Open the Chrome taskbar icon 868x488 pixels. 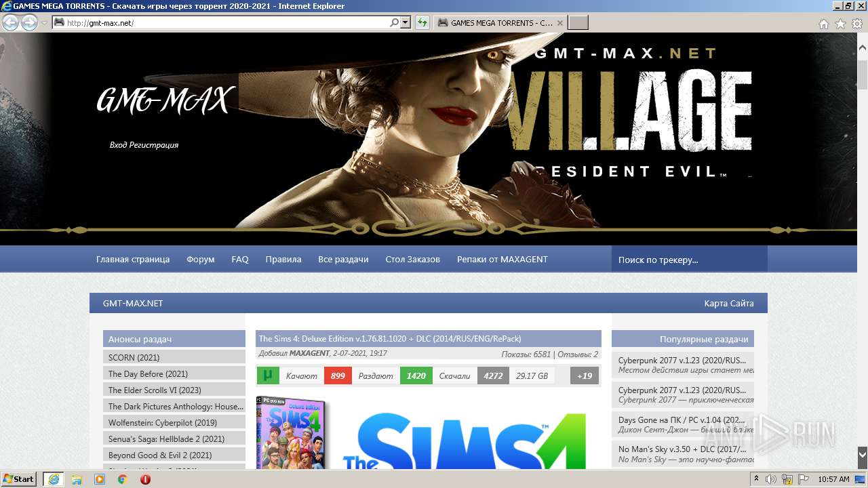(x=123, y=479)
